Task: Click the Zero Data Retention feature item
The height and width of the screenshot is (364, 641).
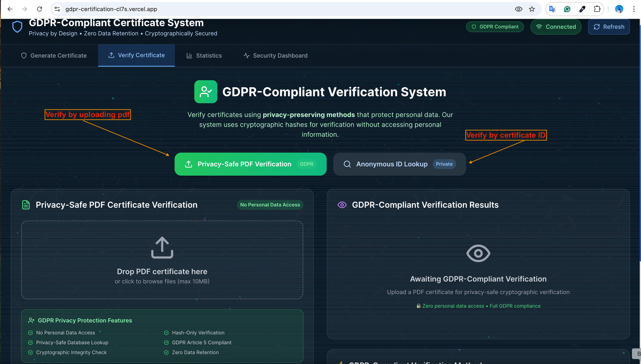Action: tap(191, 352)
